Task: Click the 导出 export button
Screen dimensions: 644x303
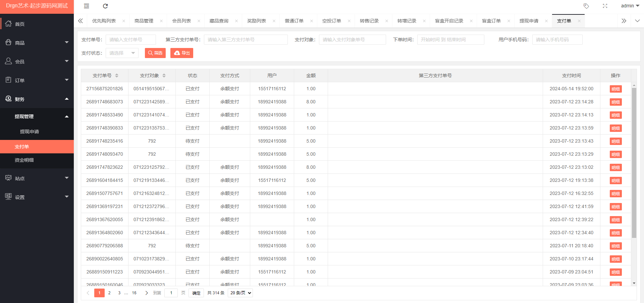Action: [x=182, y=53]
